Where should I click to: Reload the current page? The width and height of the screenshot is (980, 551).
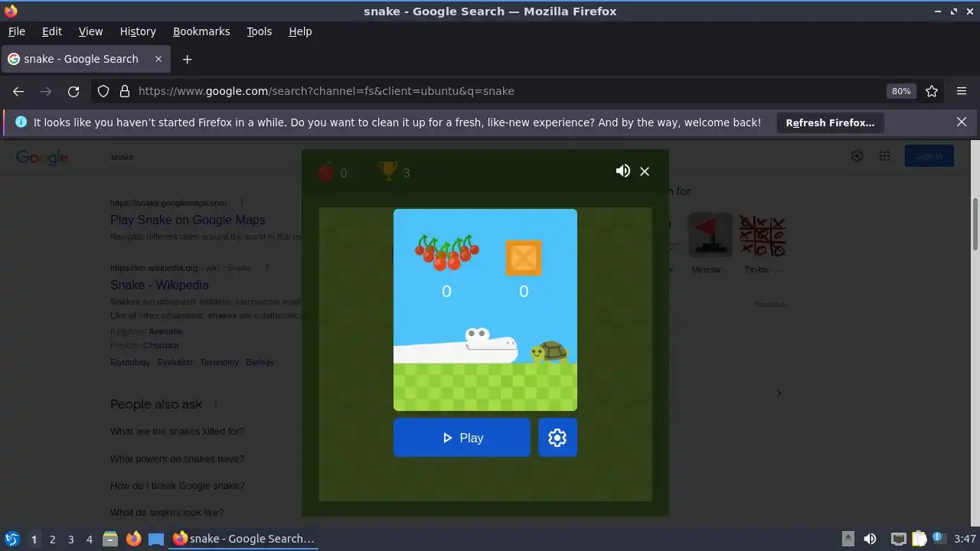tap(73, 91)
